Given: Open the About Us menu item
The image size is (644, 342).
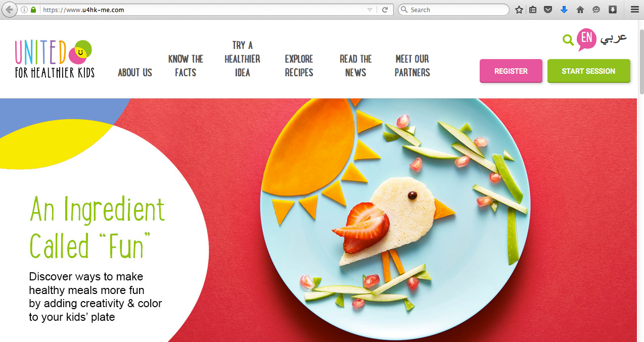Looking at the screenshot, I should click(x=135, y=72).
